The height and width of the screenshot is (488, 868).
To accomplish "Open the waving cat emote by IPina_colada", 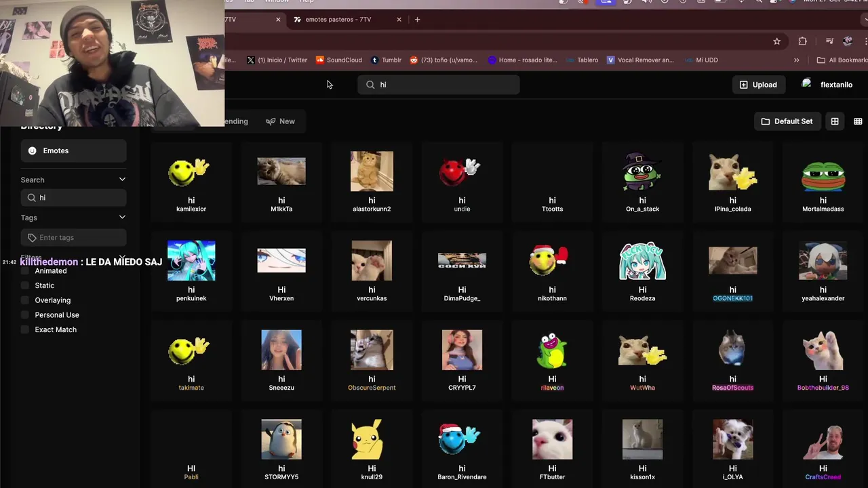I will coord(732,171).
